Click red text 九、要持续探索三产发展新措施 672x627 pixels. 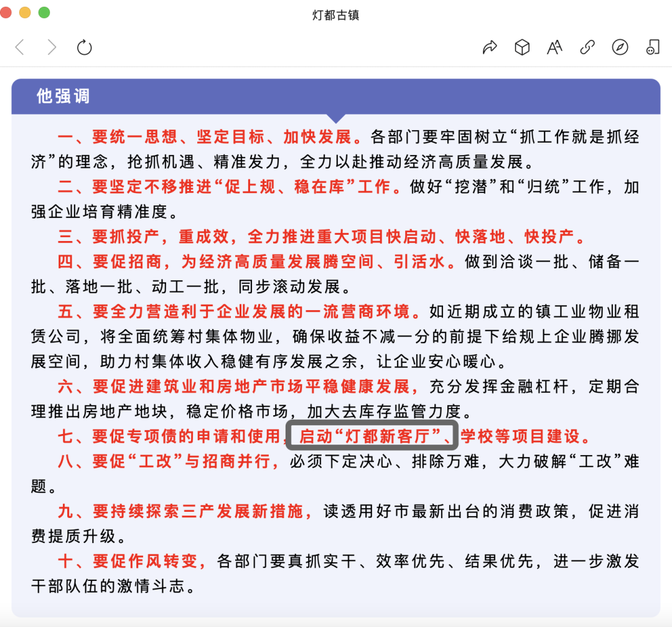coord(180,511)
